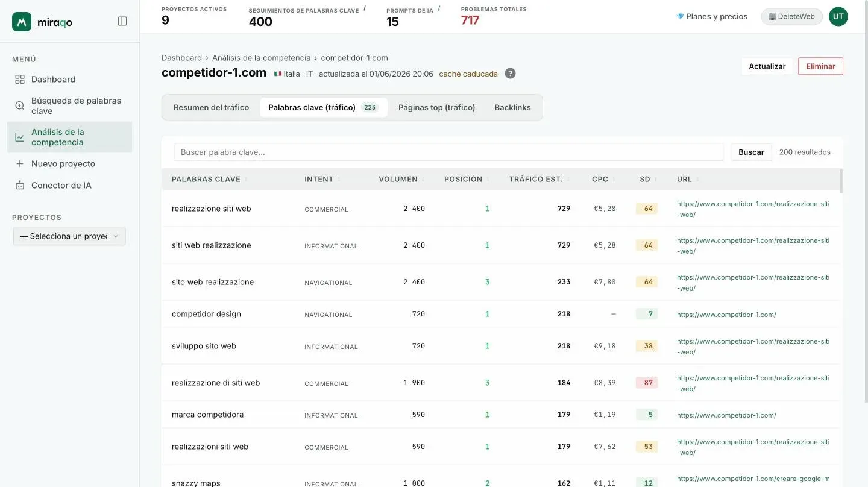Go to Dashboard in the breadcrumb
Screen dimensions: 868x487
point(181,58)
